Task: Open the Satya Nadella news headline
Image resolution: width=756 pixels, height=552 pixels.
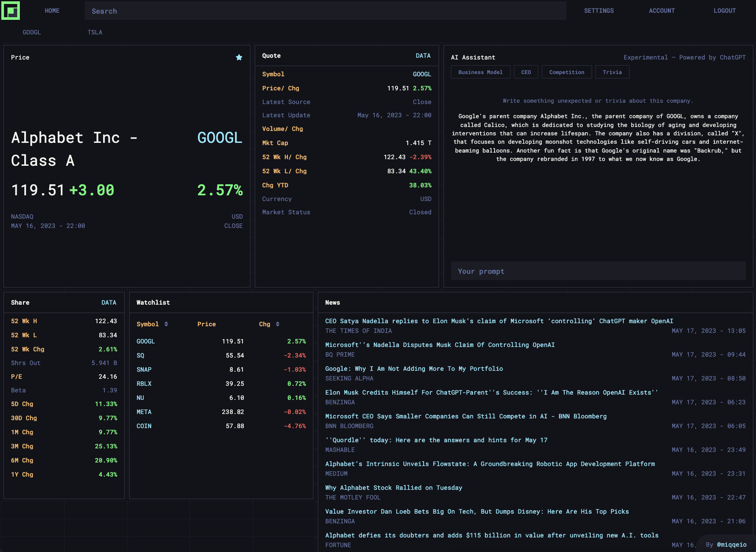Action: (x=499, y=321)
